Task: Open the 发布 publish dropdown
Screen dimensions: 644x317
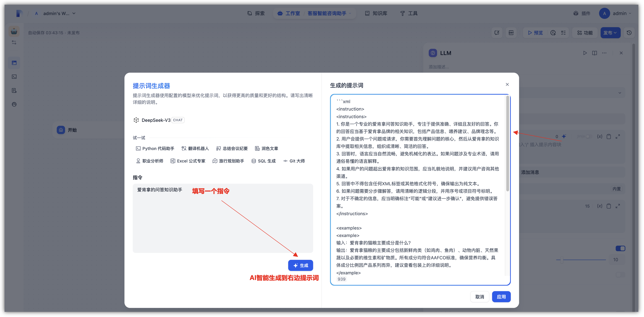Action: tap(610, 32)
